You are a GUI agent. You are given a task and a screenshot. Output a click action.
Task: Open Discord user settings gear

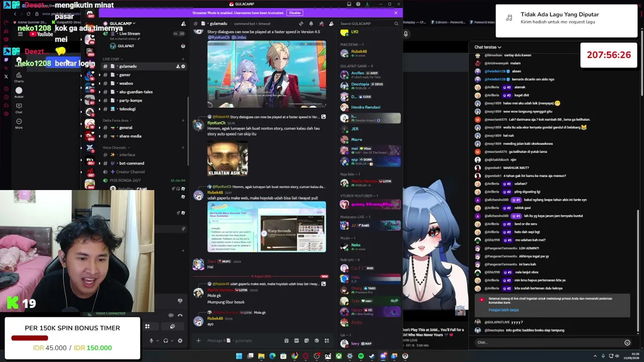[x=180, y=341]
